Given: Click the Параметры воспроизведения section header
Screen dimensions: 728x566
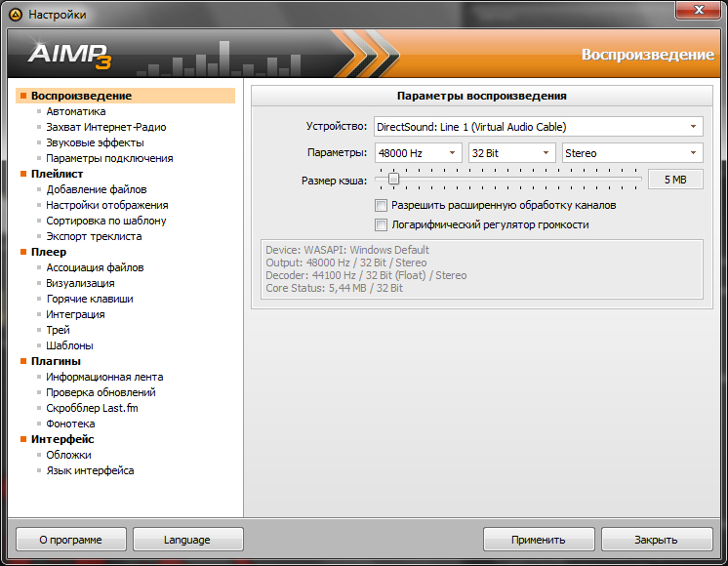Looking at the screenshot, I should (x=481, y=96).
